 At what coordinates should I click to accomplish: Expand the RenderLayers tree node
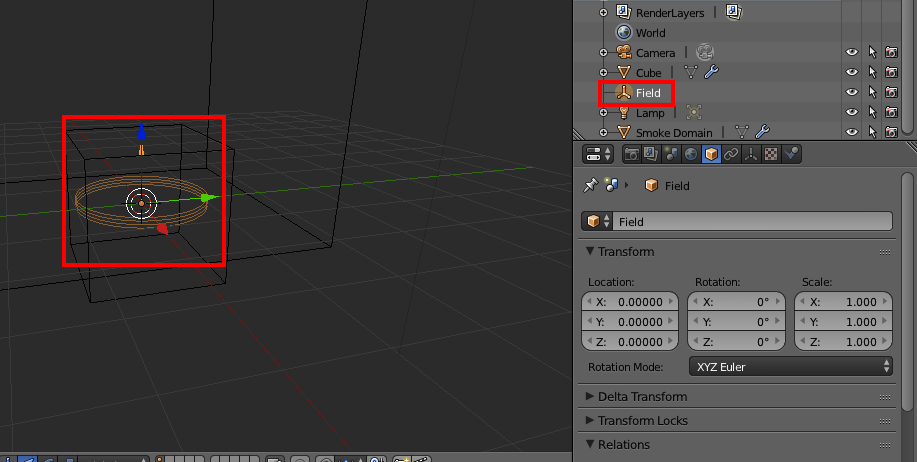(x=604, y=12)
